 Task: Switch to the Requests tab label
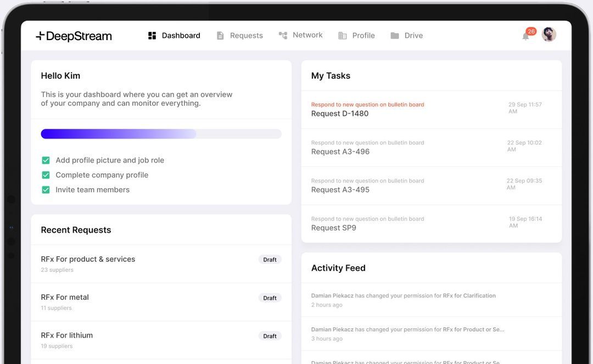(x=246, y=36)
